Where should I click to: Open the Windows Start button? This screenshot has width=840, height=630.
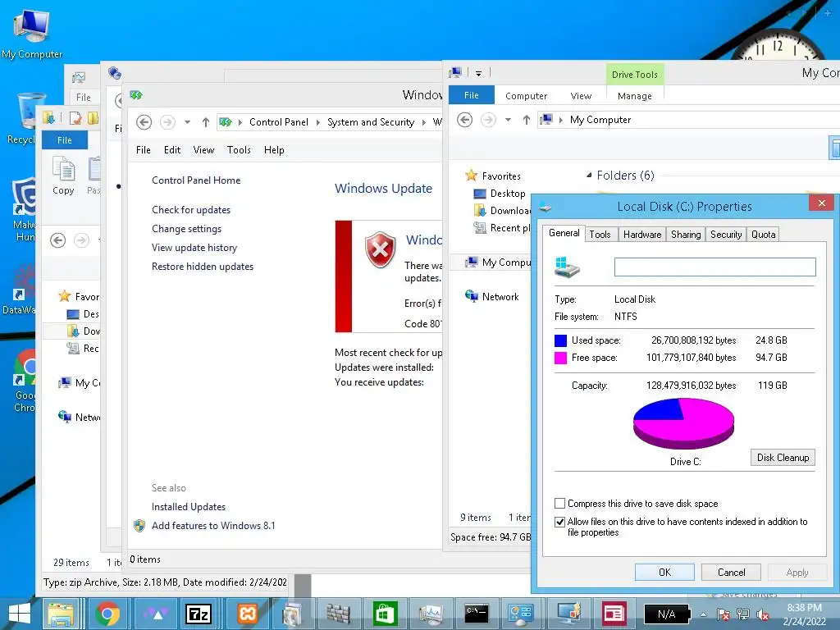(x=20, y=614)
